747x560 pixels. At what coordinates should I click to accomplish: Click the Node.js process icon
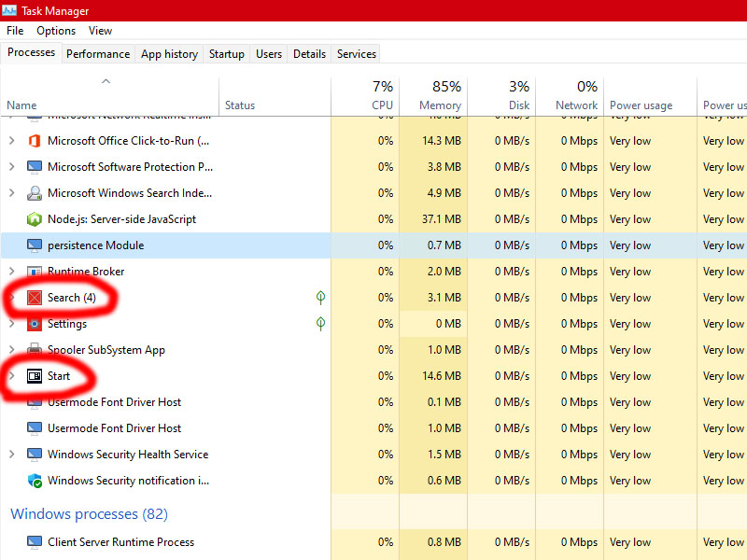point(35,219)
